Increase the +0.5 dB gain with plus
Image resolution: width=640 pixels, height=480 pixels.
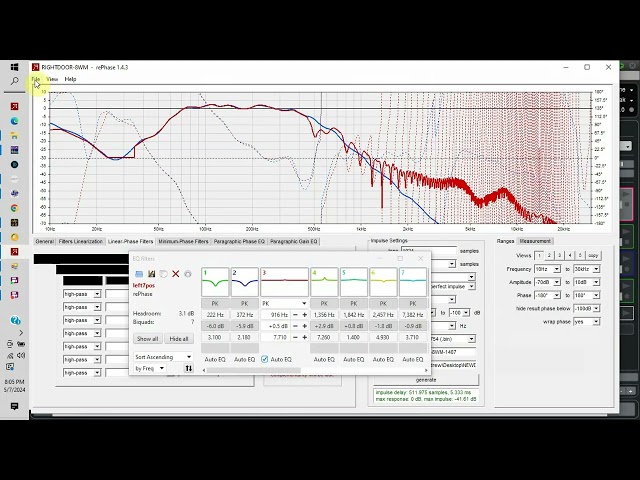[x=304, y=326]
